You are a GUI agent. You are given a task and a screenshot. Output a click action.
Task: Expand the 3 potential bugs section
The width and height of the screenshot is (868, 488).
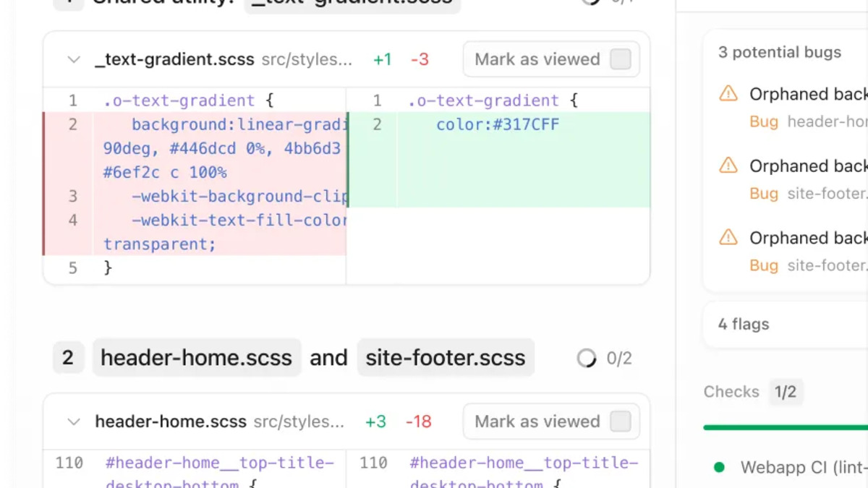click(x=780, y=52)
